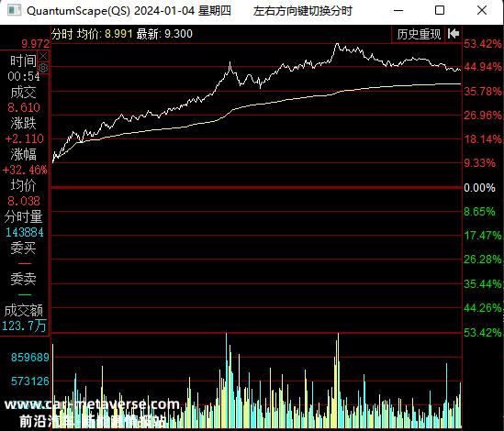The image size is (504, 431).
Task: Open the info panel gear settings
Action: (x=43, y=68)
